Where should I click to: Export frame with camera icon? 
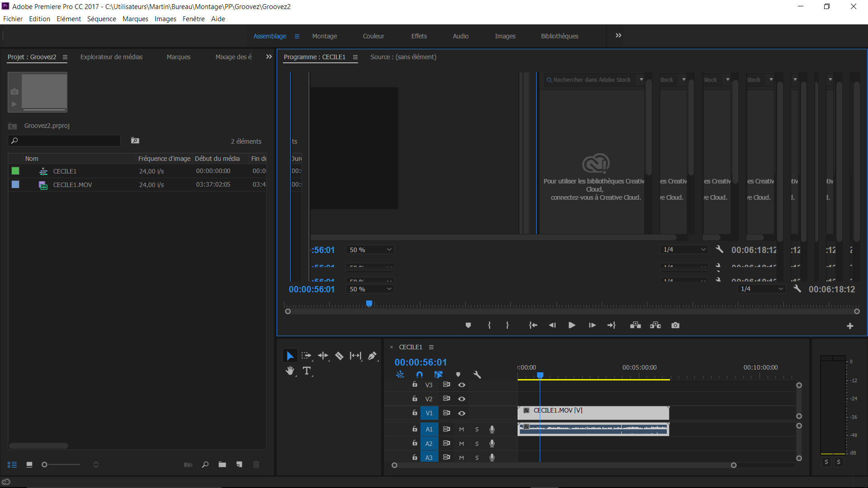(675, 325)
